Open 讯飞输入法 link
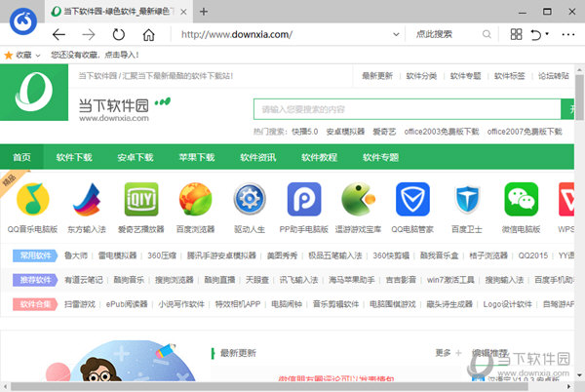 pos(298,280)
